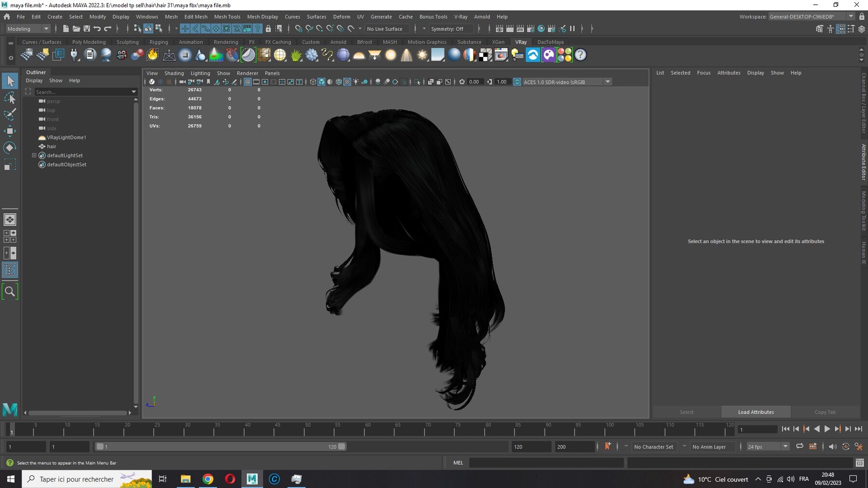Choose the Lasso select tool

(10, 98)
